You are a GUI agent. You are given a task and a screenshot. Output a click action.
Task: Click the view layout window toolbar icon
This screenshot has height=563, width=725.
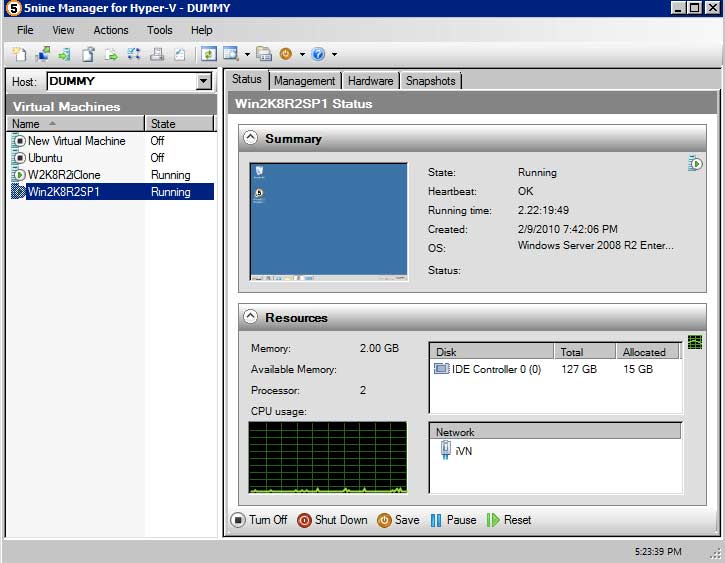[231, 54]
